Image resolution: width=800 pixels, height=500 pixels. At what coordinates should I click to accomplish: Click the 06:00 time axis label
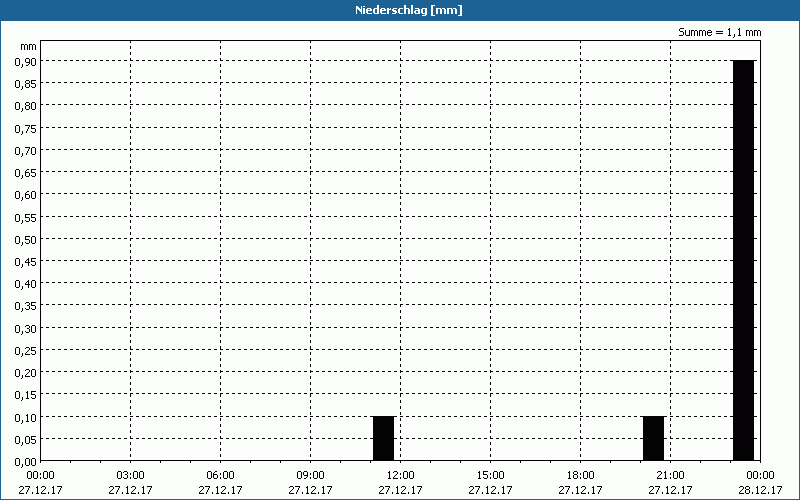click(x=220, y=476)
